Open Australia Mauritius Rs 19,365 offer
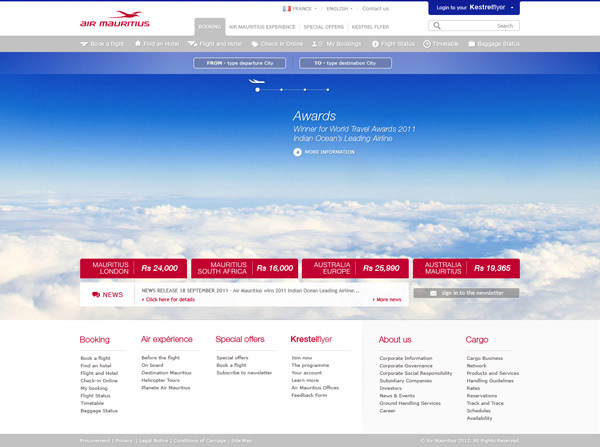The width and height of the screenshot is (600, 447). [x=466, y=268]
